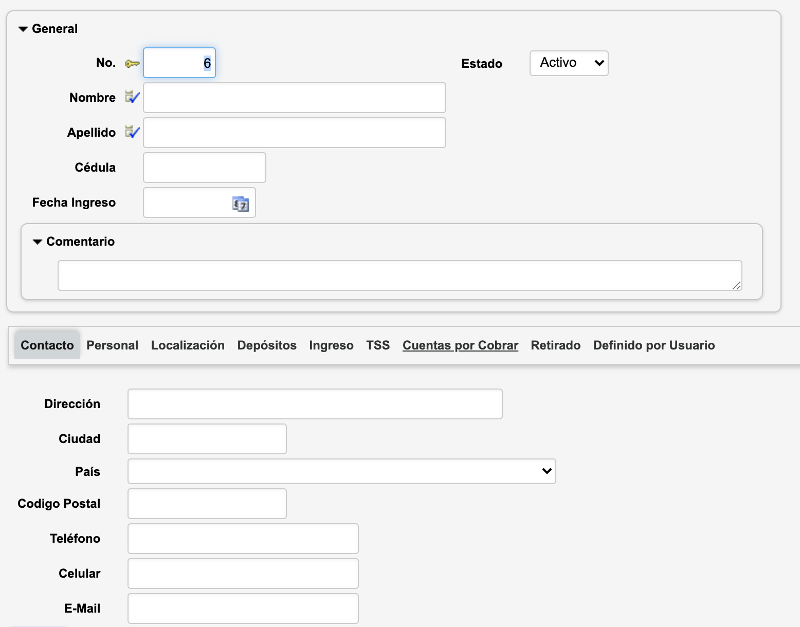Open the Definido por Usuario tab
The width and height of the screenshot is (800, 627).
click(654, 345)
